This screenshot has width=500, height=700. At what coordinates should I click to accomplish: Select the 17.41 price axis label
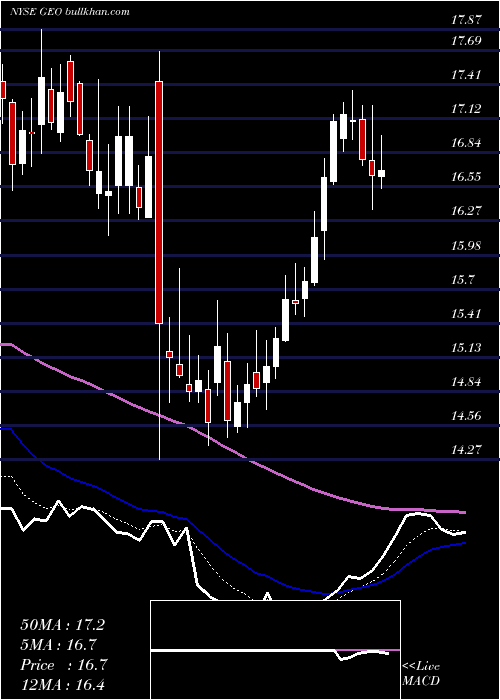click(466, 75)
